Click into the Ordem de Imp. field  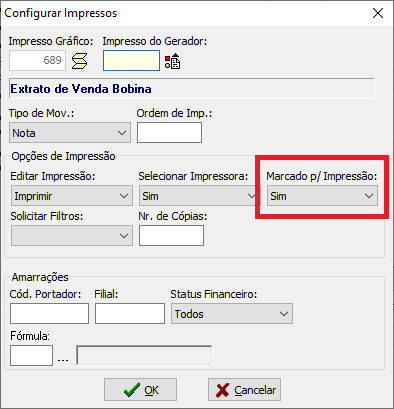169,133
